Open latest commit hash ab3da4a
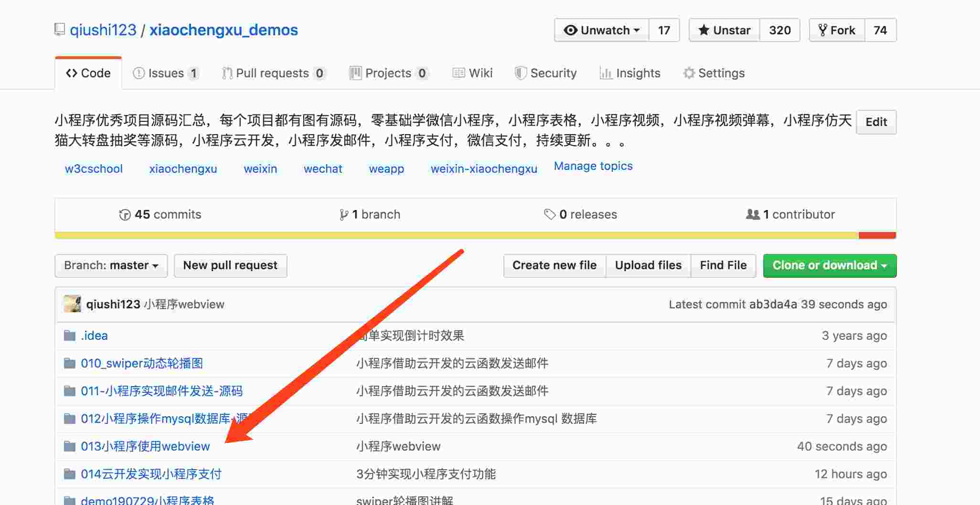 click(773, 305)
